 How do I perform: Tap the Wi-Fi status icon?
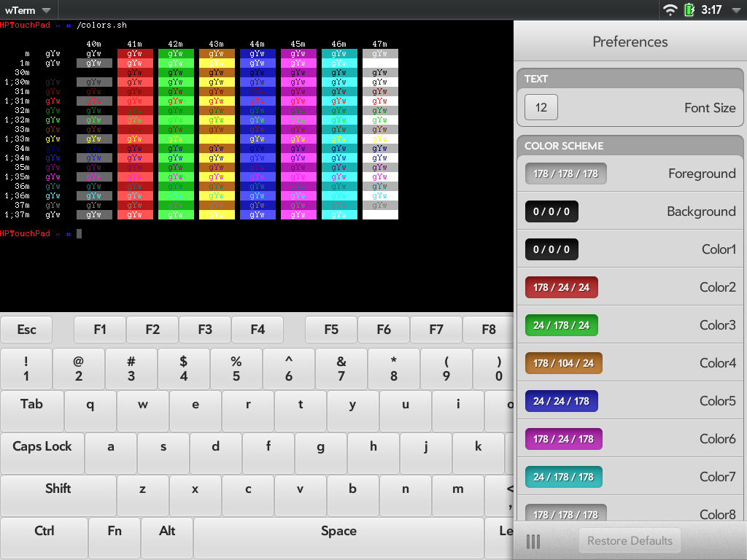pos(670,10)
